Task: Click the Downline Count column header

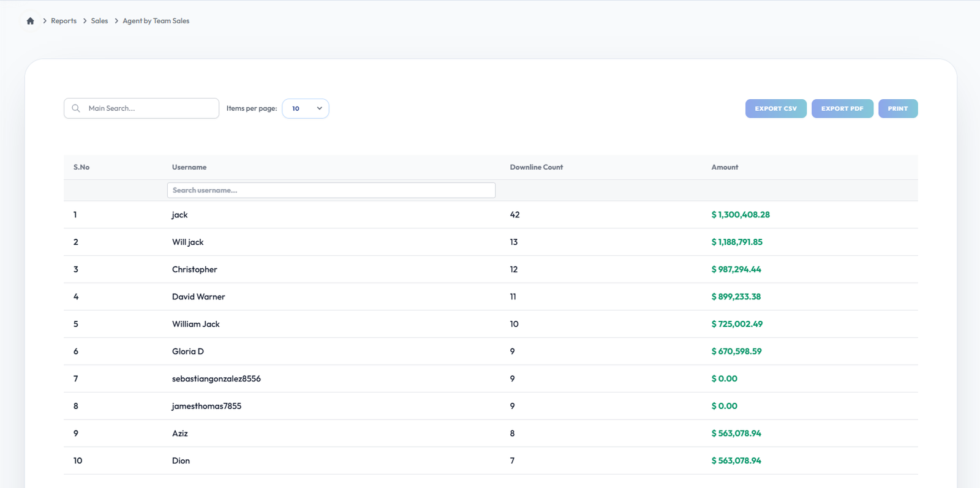Action: (537, 167)
